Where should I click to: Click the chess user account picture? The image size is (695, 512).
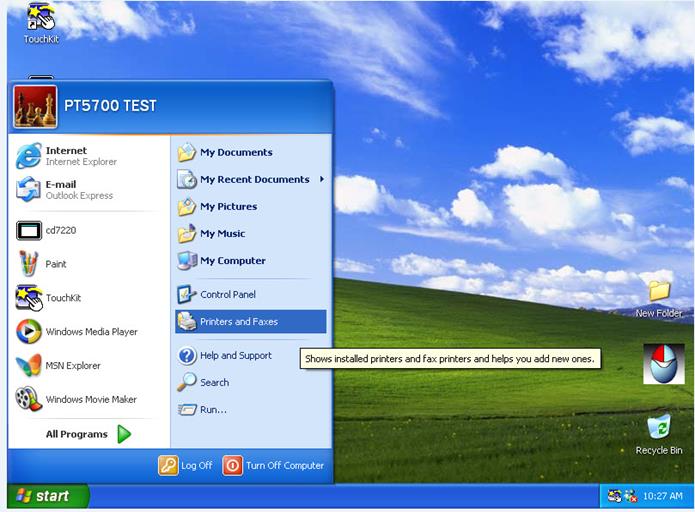[x=35, y=106]
